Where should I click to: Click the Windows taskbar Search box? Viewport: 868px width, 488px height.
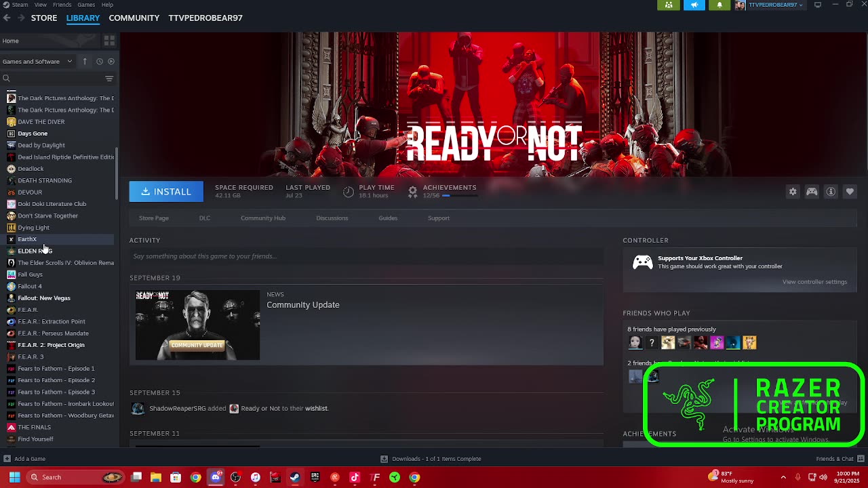coord(77,477)
